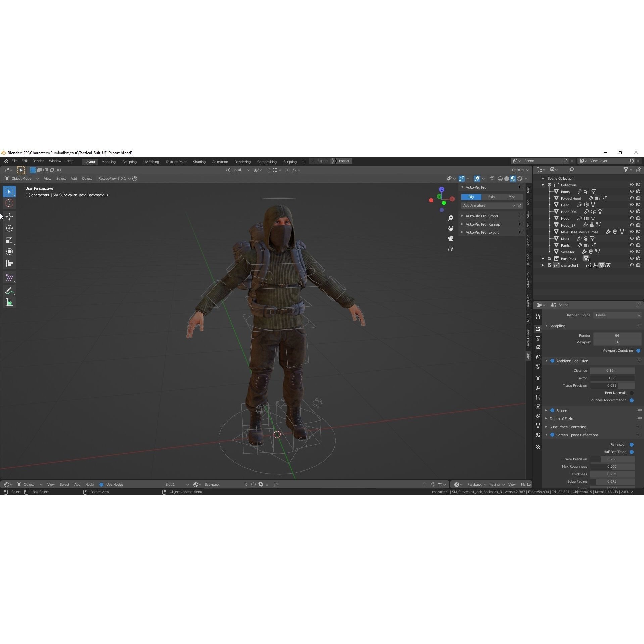
Task: Hide the Boots object in outliner
Action: (632, 191)
